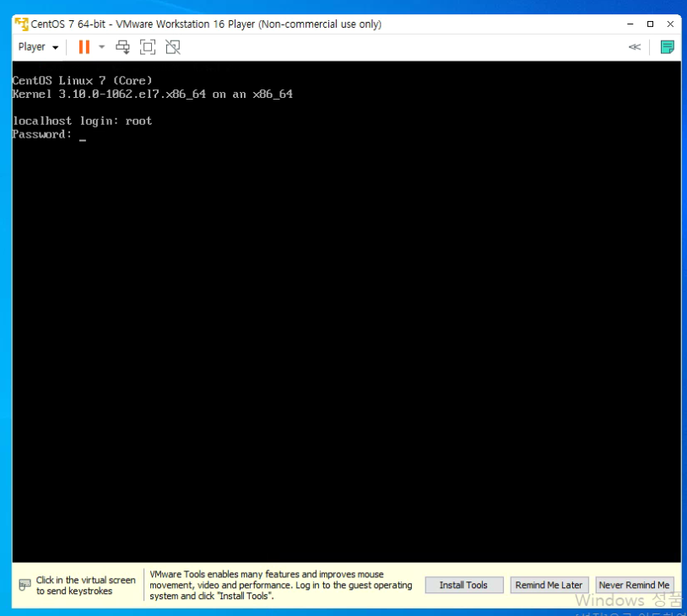Maximize the VMware Player window
The image size is (687, 616).
pos(650,24)
